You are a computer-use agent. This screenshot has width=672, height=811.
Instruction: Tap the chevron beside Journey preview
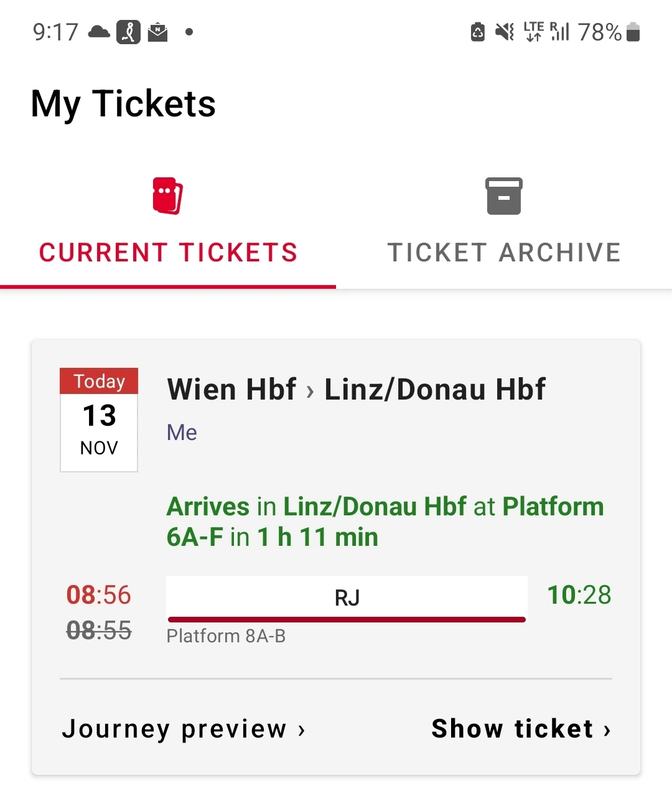pos(302,730)
